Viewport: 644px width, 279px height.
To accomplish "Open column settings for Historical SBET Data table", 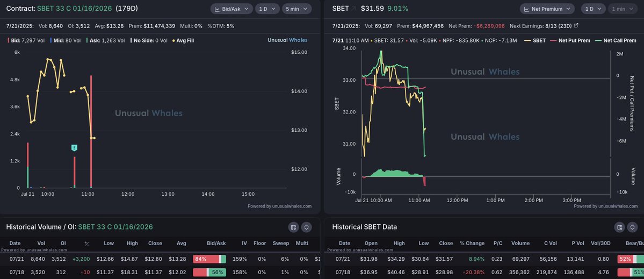I will [619, 227].
